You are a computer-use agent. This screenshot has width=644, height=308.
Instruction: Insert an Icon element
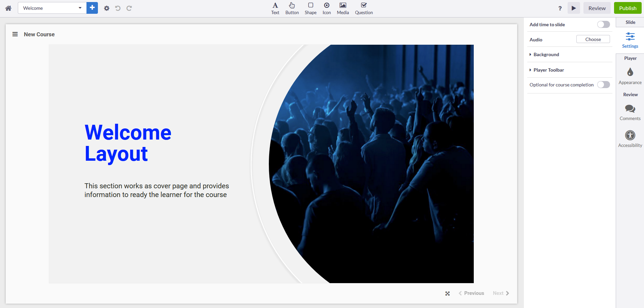tap(327, 8)
